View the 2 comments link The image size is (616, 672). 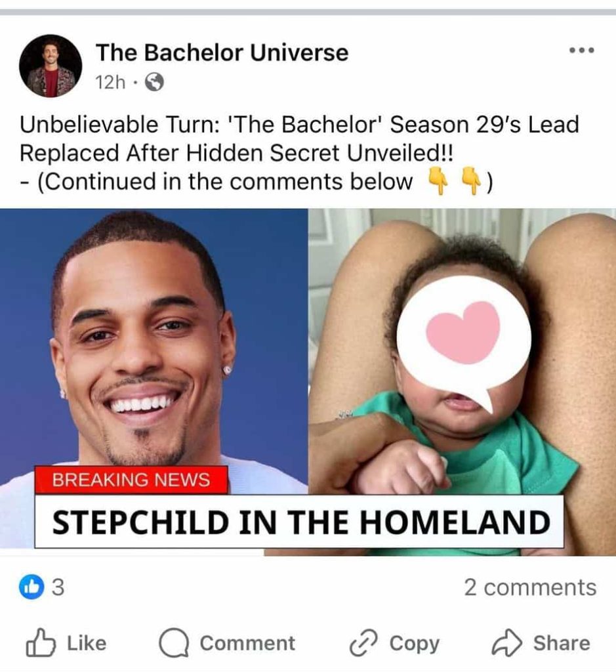[x=530, y=587]
